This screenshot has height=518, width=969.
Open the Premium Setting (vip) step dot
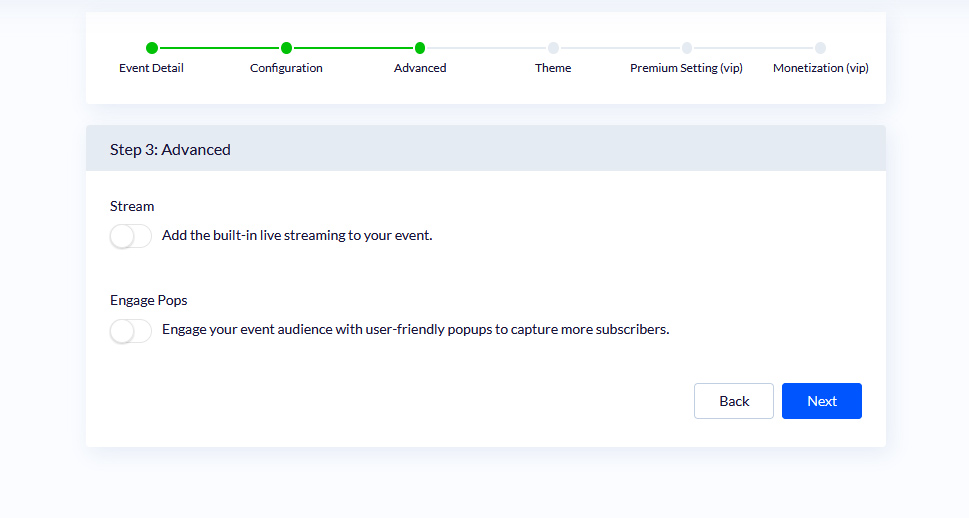[687, 48]
